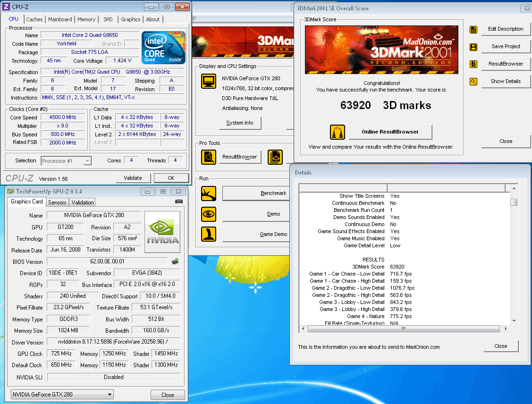Click the Benchmark button in the Run section
Viewport: 532px width, 404px height.
tap(257, 194)
